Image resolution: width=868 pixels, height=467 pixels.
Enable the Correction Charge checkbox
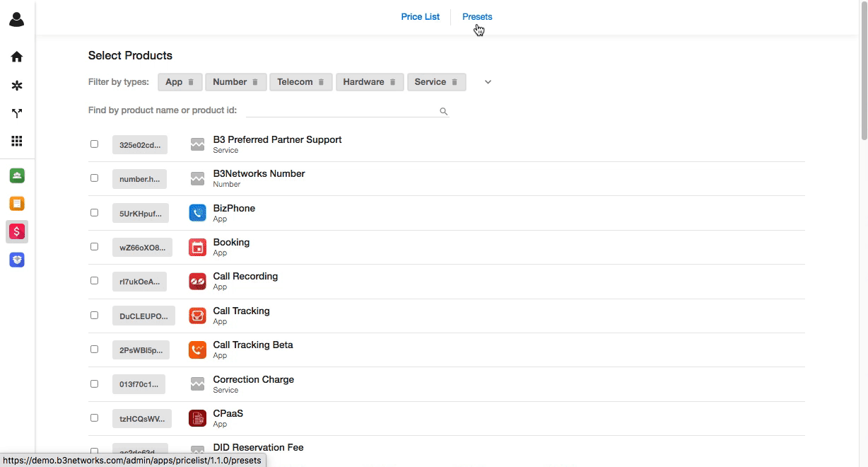pos(94,384)
